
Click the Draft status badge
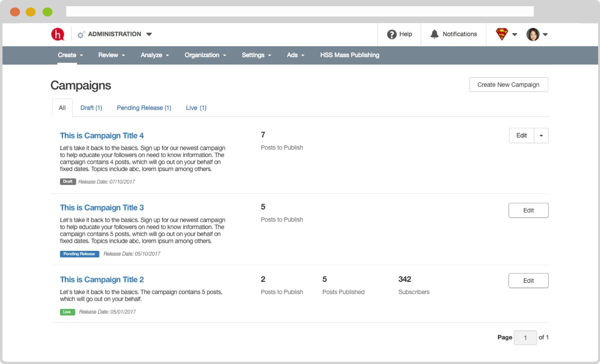coord(68,181)
